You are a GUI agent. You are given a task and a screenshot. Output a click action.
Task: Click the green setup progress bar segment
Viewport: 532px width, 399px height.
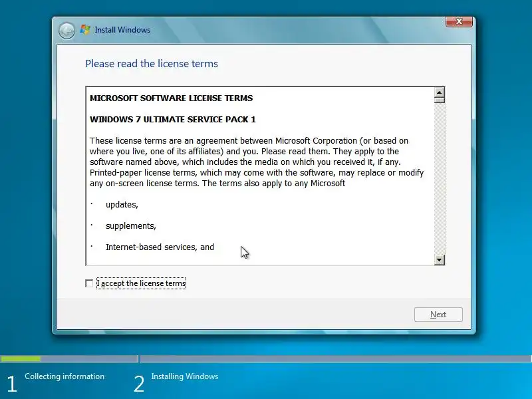point(21,358)
